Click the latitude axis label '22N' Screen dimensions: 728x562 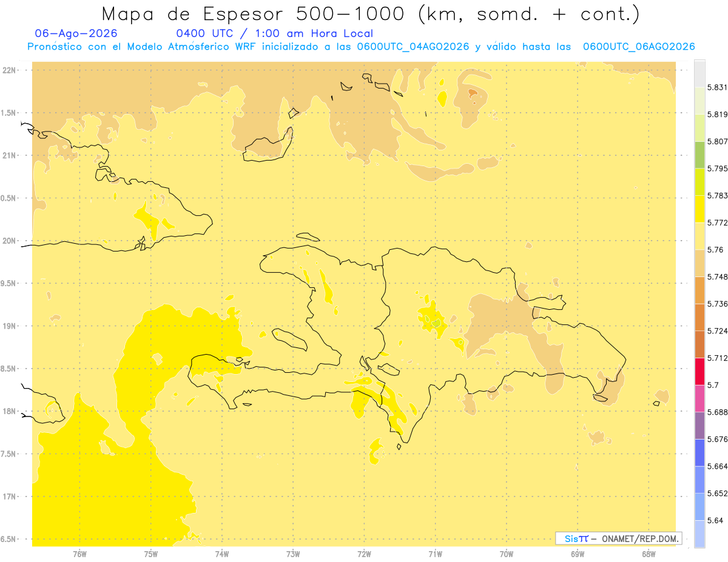[x=9, y=70]
